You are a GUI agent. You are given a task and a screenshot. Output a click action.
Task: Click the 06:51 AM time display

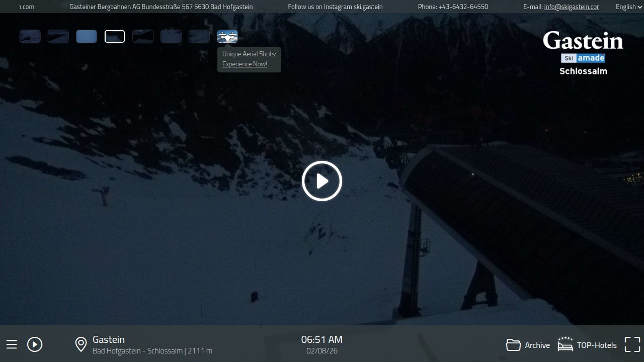pos(321,339)
